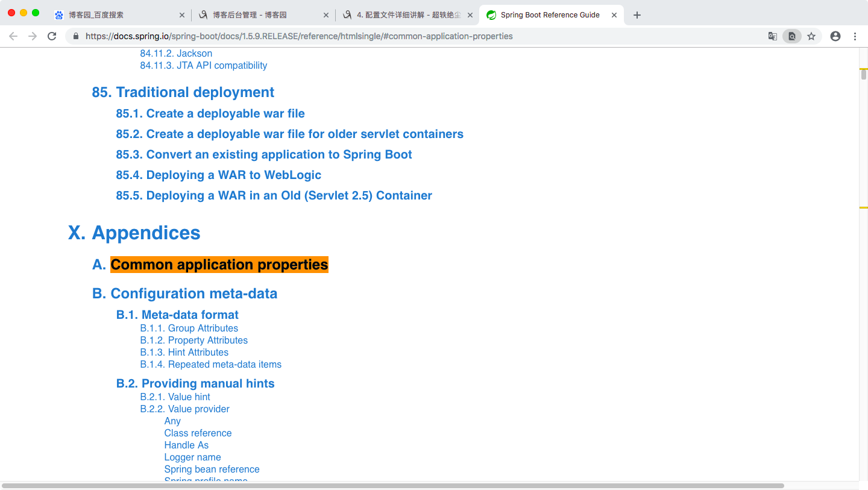
Task: Open B. Configuration meta-data link
Action: 184,294
